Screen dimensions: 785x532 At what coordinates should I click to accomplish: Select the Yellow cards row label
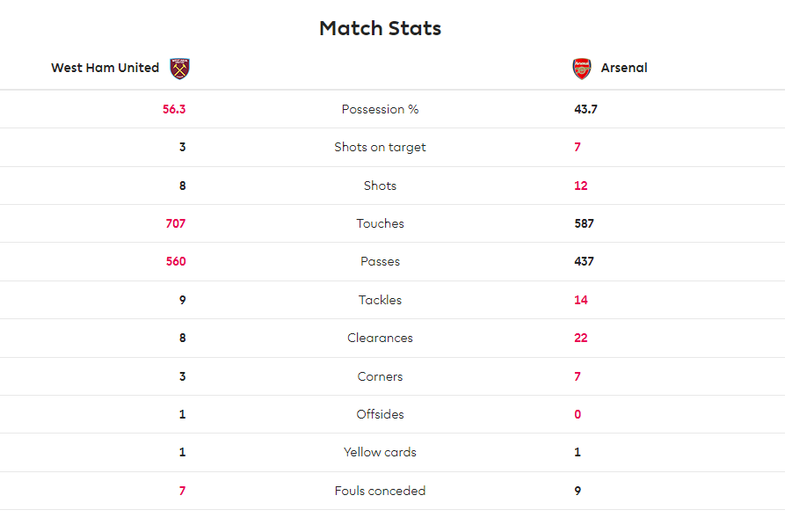pos(380,452)
